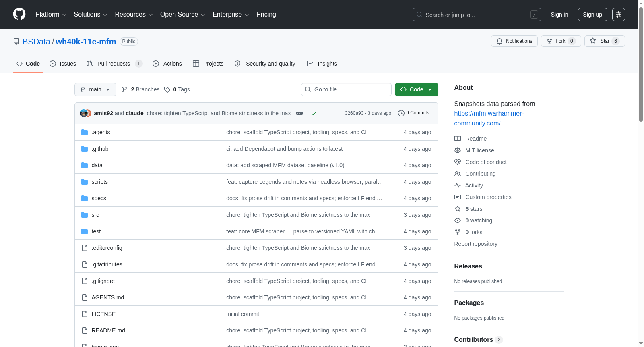The image size is (644, 347).
Task: Click the test folder icon
Action: 85,231
